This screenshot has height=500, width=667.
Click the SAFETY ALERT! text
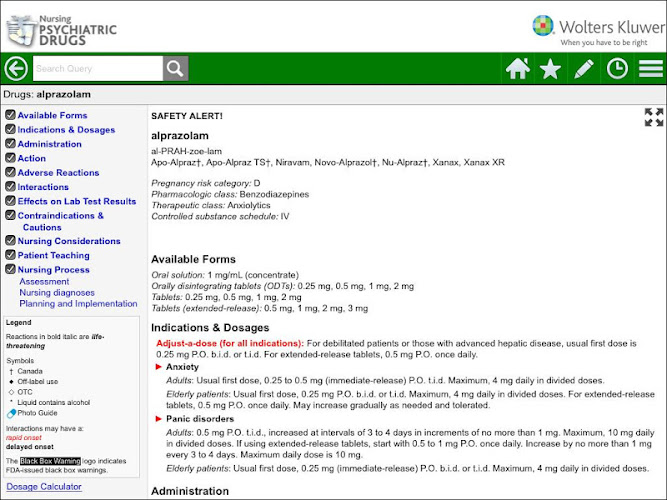[x=187, y=116]
